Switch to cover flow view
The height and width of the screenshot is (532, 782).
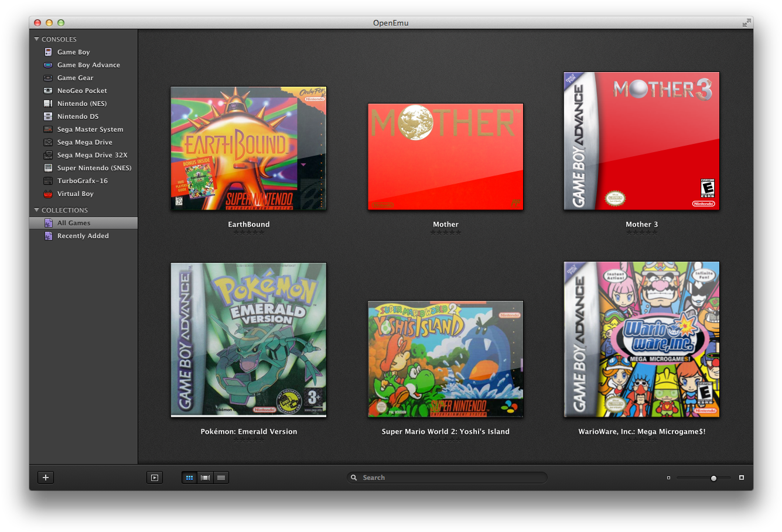point(205,478)
